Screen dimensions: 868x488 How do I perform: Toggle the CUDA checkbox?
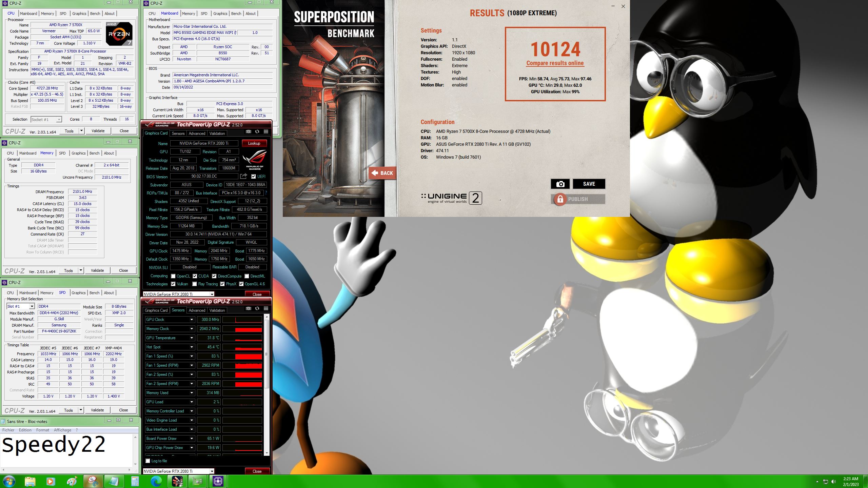[x=195, y=276]
